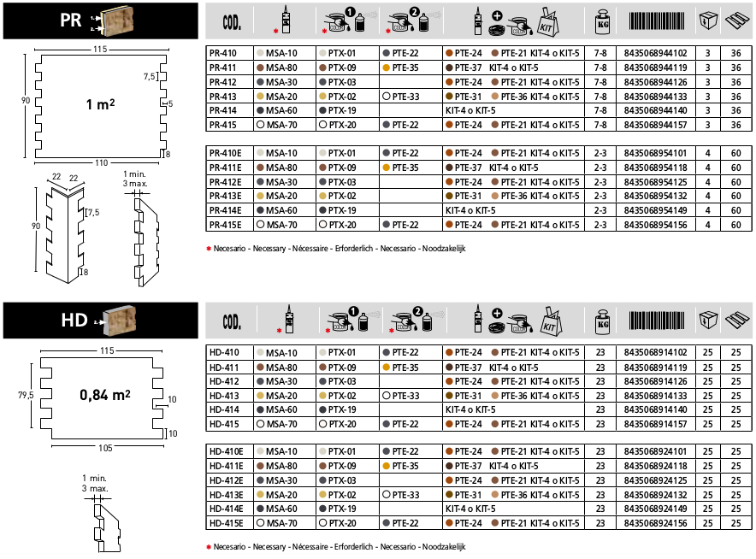Click the KIT bag icon in the PR header
This screenshot has height=559, width=756.
(x=547, y=21)
